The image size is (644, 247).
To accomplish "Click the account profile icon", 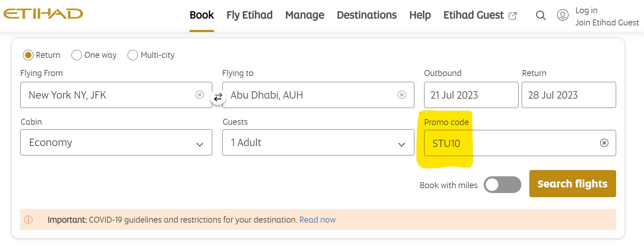I will [562, 15].
